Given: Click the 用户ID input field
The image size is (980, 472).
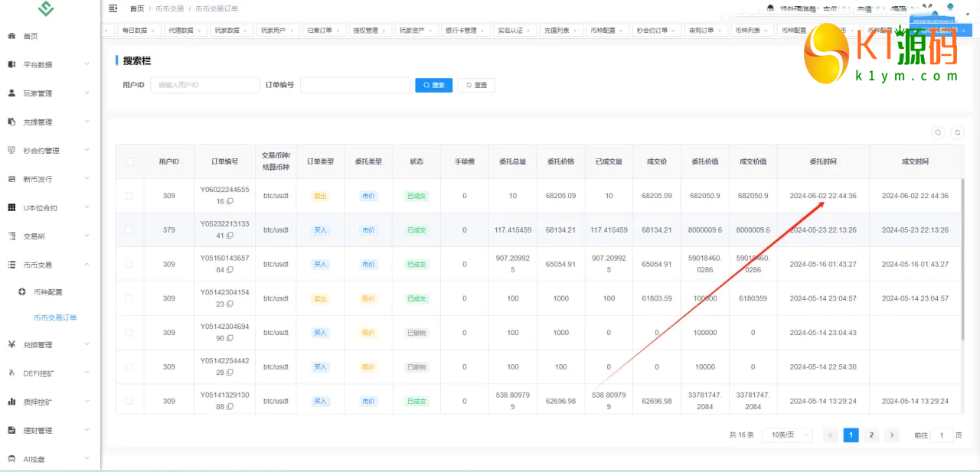Looking at the screenshot, I should click(x=204, y=85).
